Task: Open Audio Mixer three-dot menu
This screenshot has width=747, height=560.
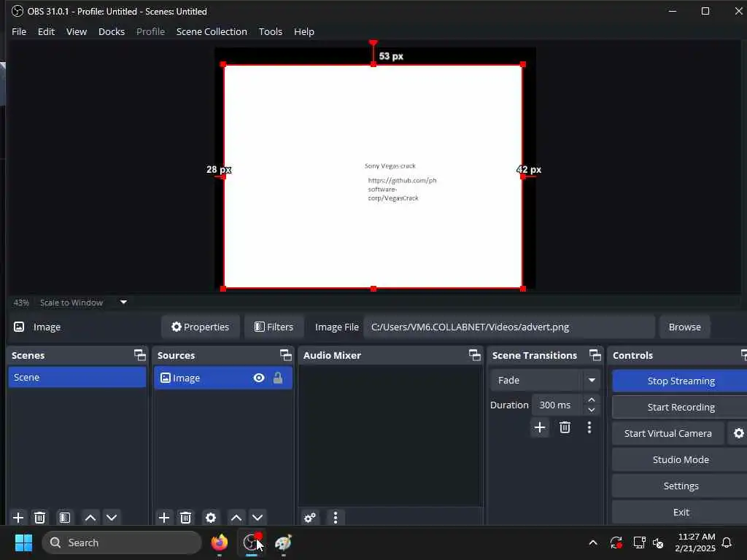Action: click(336, 518)
